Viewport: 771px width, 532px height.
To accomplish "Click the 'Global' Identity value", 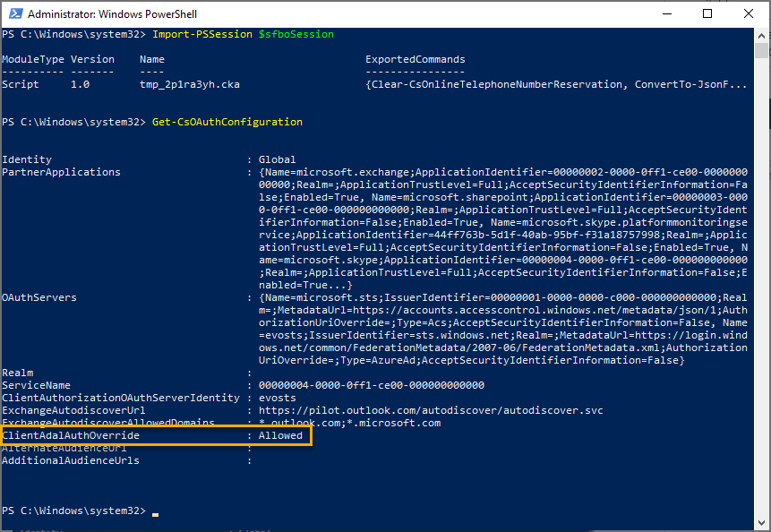I will point(277,159).
